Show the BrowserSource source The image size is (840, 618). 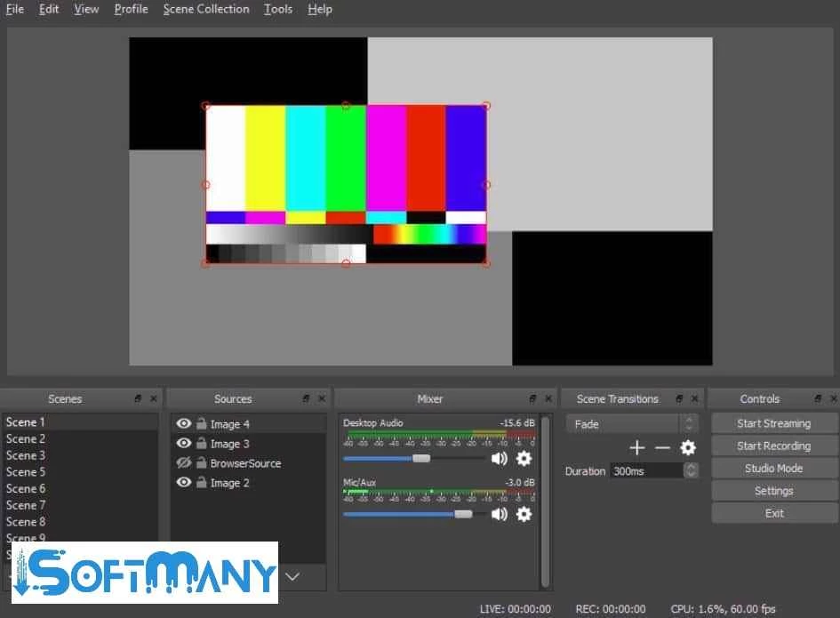tap(184, 463)
